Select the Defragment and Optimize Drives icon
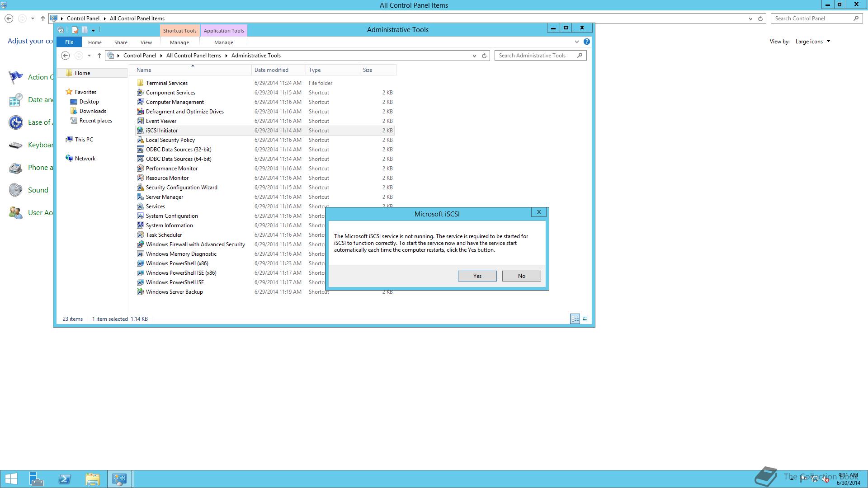This screenshot has width=868, height=488. tap(140, 111)
